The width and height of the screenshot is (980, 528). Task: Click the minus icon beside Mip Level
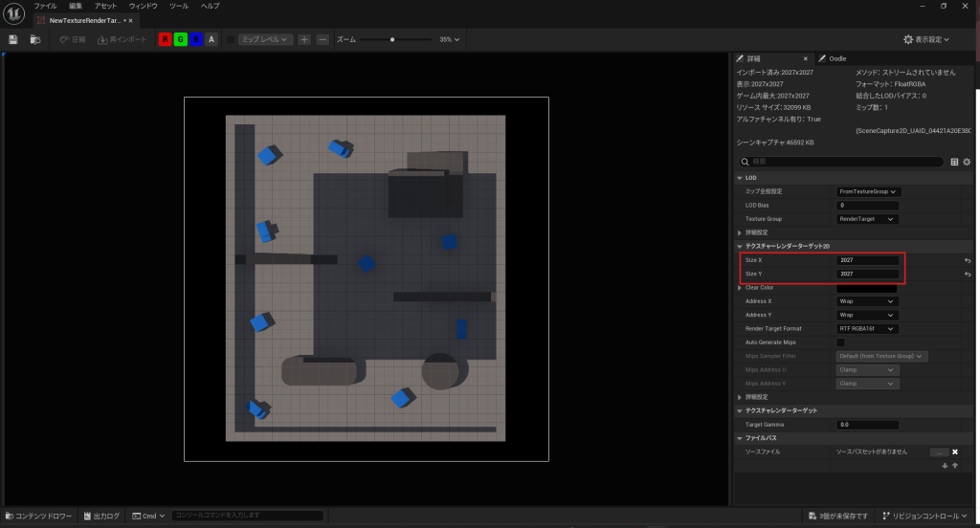[x=323, y=39]
